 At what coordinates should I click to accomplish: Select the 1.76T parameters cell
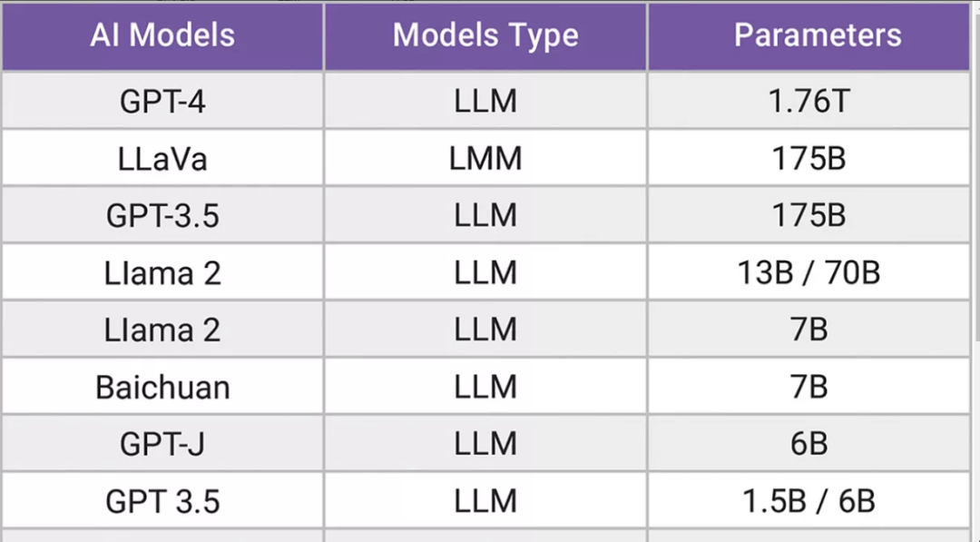click(x=808, y=101)
